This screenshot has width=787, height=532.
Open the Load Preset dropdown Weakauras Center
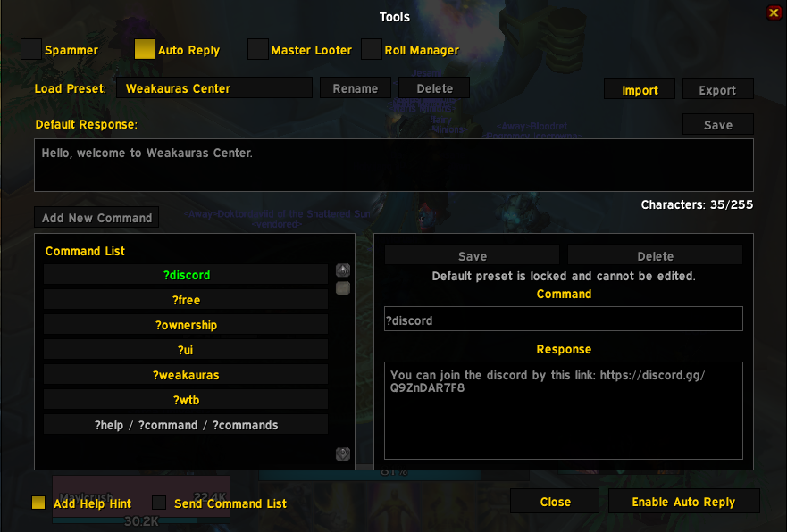(x=214, y=88)
